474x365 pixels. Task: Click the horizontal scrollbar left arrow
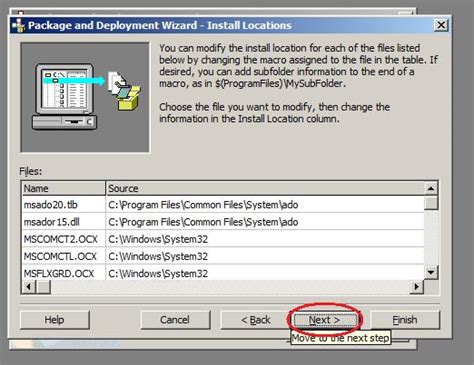click(29, 287)
